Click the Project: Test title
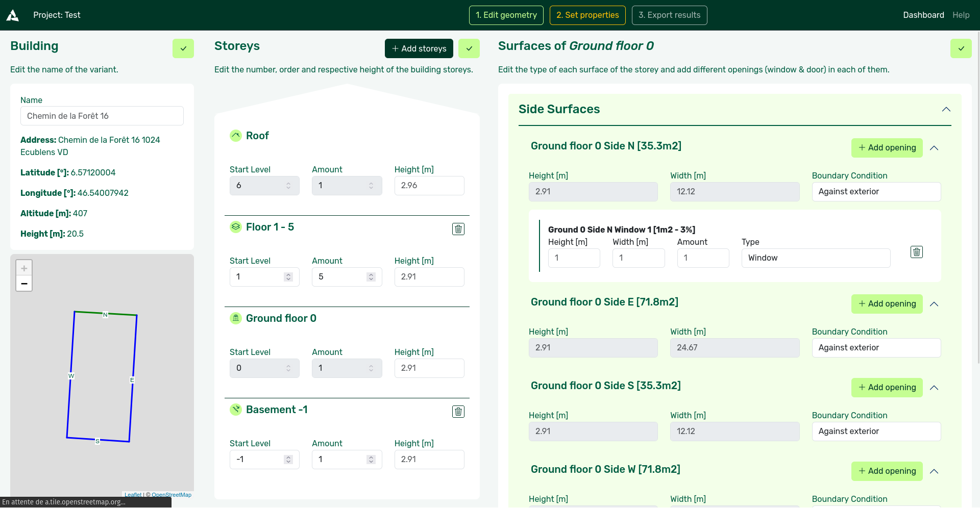The image size is (980, 508). point(57,15)
